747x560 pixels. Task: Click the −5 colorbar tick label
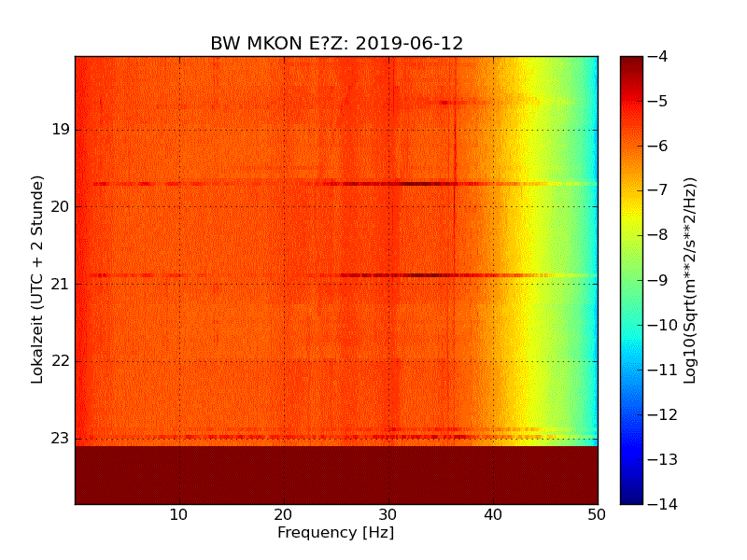[658, 102]
